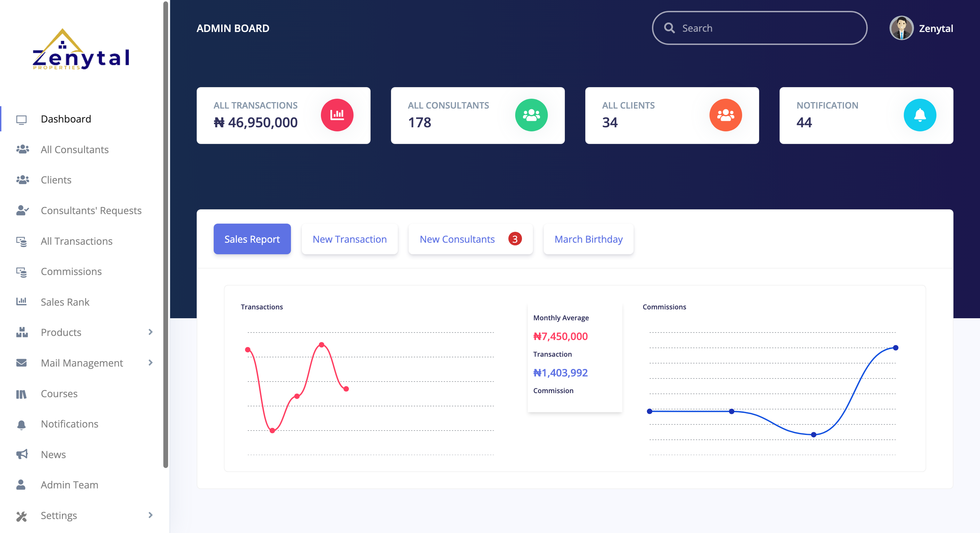
Task: Click the Sales Rank bar chart icon
Action: [x=22, y=302]
